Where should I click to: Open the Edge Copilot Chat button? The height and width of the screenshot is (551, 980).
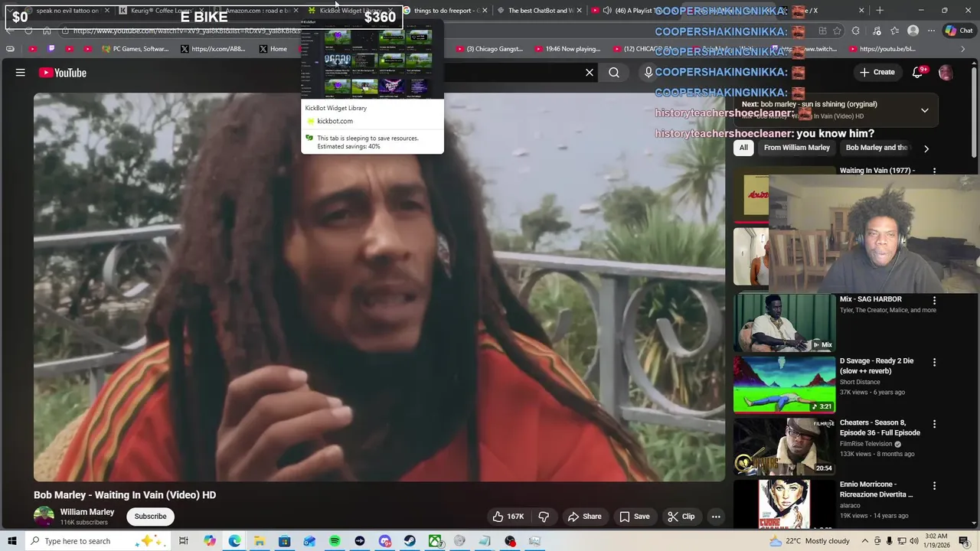coord(959,31)
